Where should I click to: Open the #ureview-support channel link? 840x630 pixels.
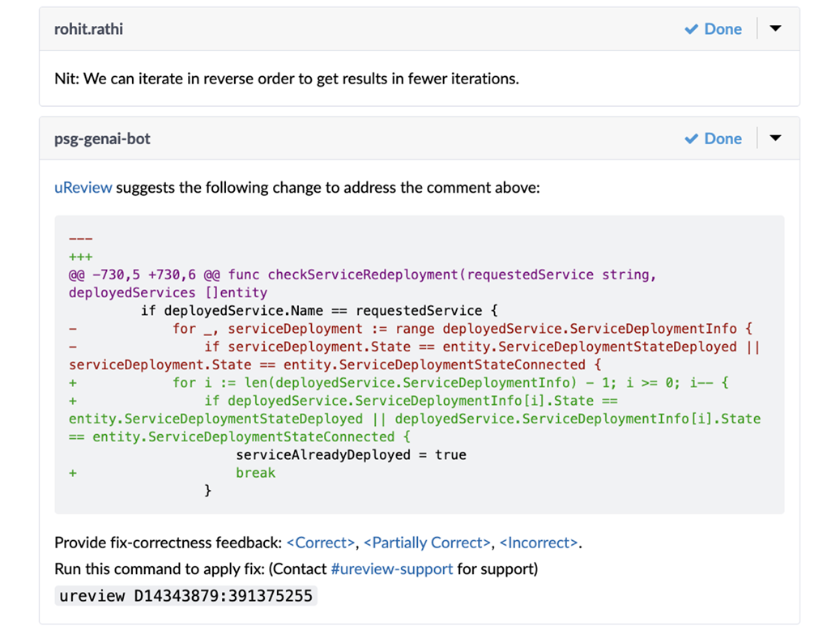(391, 568)
